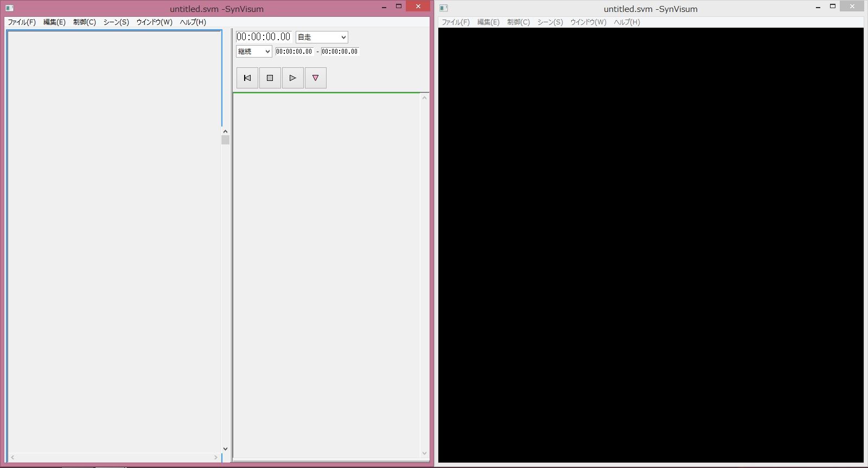This screenshot has height=468, width=868.
Task: Click the stop playback button
Action: (x=270, y=78)
